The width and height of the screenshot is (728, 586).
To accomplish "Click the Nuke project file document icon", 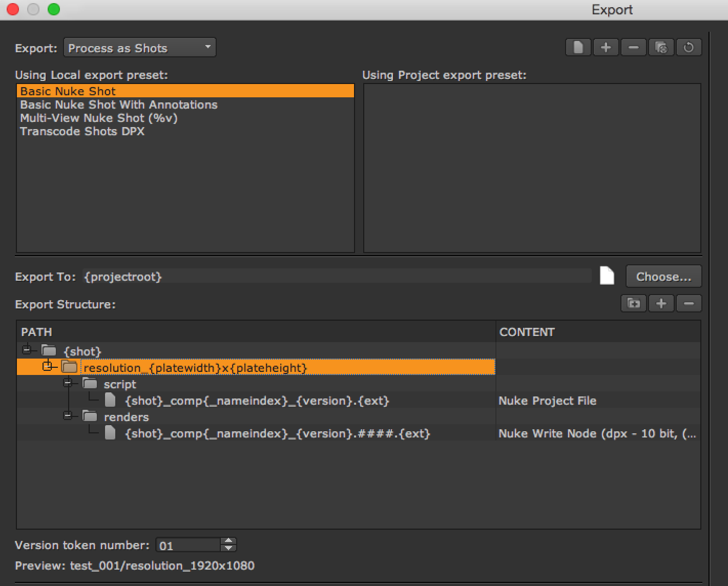I will click(x=110, y=400).
